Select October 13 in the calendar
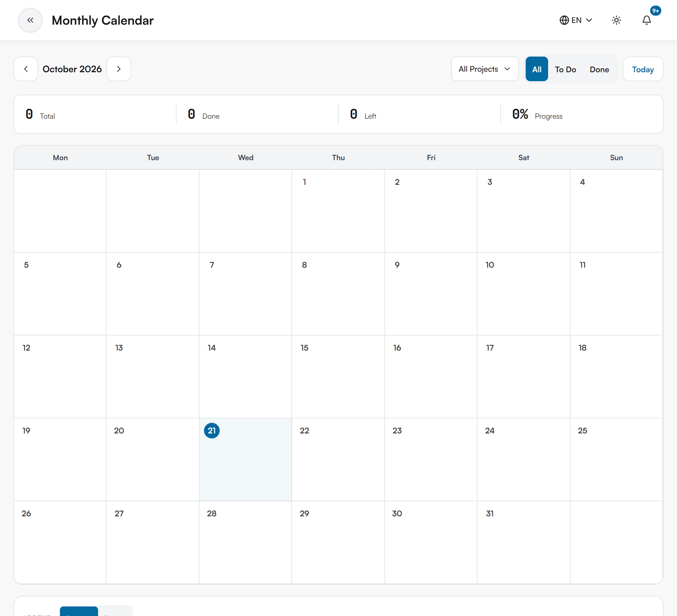Screen dimensions: 677x616 point(152,376)
